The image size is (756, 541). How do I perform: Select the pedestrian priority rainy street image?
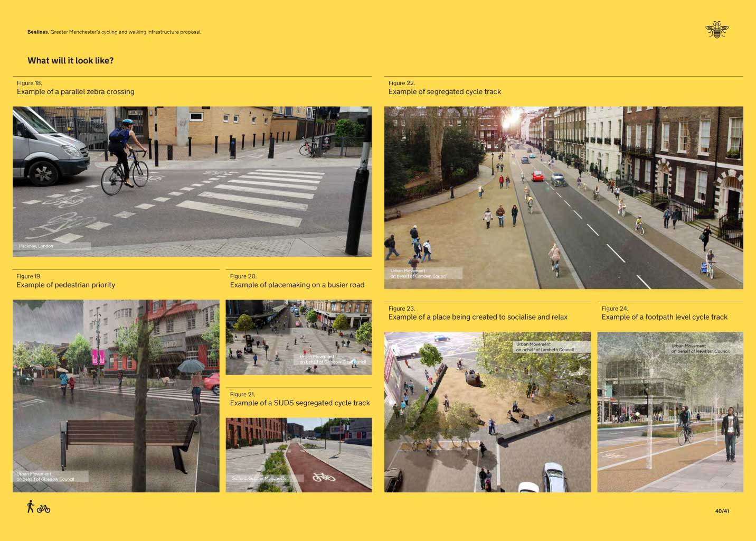[116, 396]
